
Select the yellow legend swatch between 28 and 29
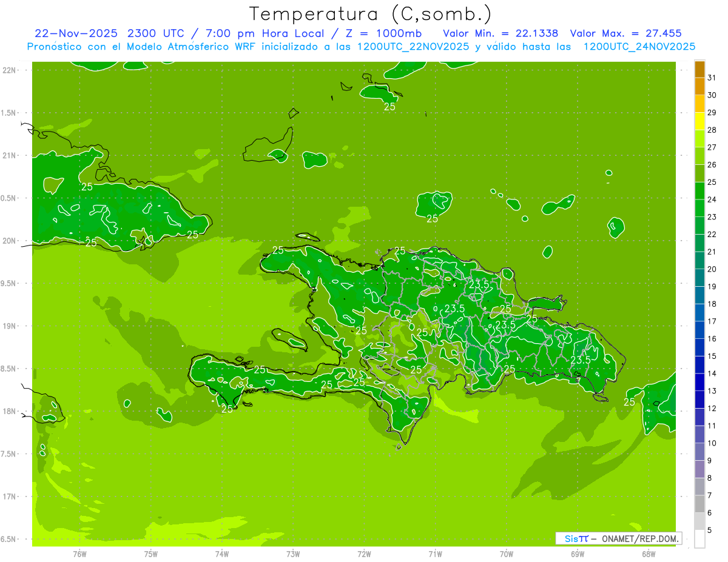pos(699,121)
